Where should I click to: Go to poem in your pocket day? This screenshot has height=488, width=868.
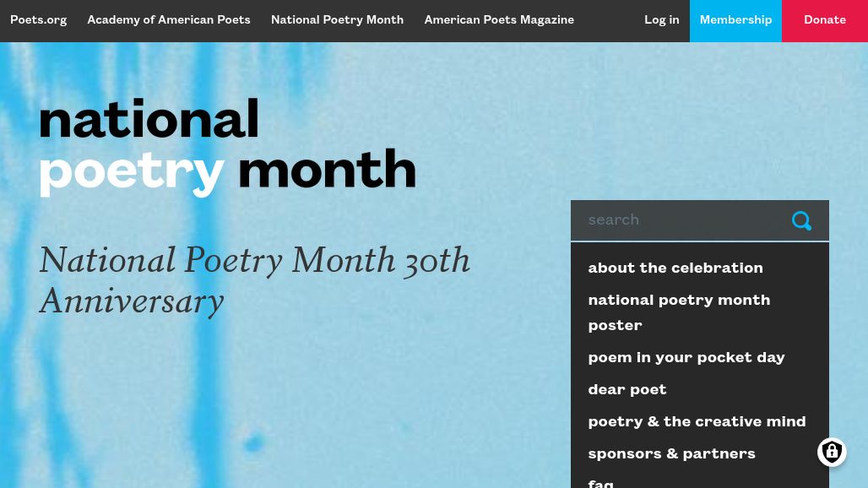coord(686,358)
